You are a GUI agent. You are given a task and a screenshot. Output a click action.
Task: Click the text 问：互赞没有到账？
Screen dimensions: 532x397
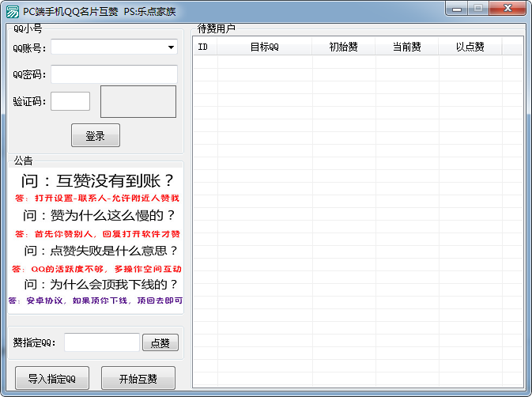tap(98, 181)
